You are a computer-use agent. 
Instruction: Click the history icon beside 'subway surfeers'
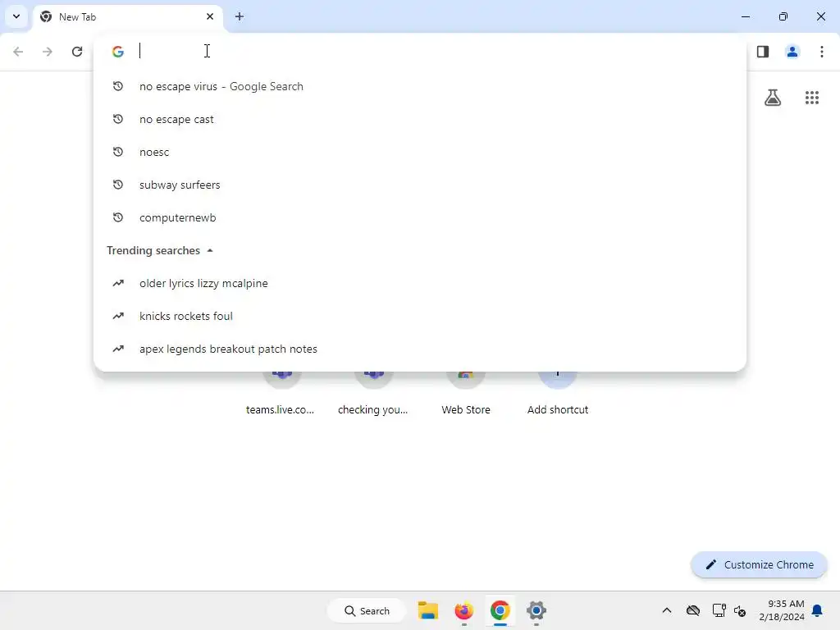click(x=118, y=185)
